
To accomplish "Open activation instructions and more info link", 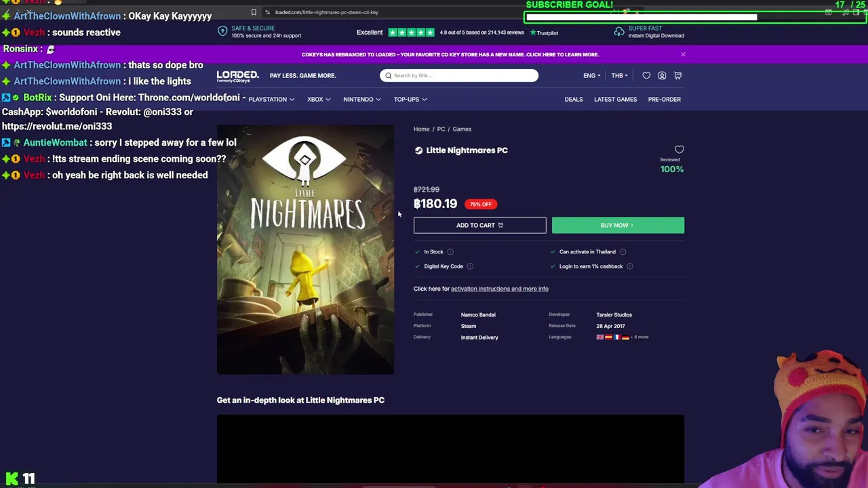I will click(499, 289).
